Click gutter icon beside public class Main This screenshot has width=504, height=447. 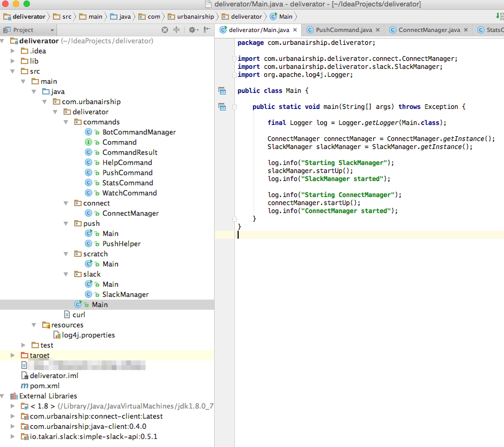(222, 91)
